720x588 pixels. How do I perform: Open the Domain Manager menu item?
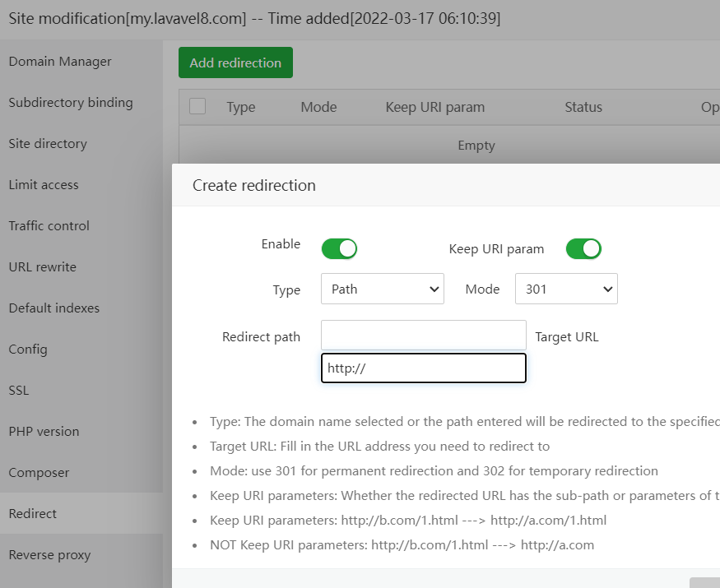[60, 62]
